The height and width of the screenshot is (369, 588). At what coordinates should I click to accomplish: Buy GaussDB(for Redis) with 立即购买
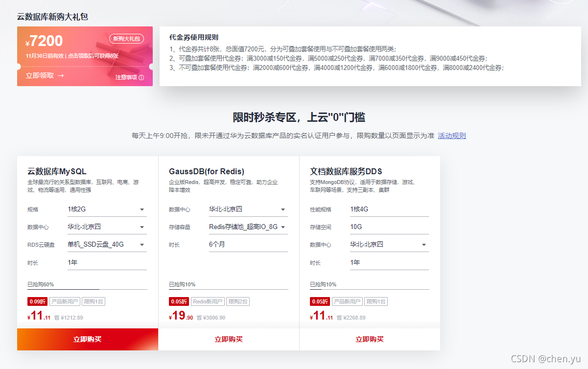click(229, 339)
